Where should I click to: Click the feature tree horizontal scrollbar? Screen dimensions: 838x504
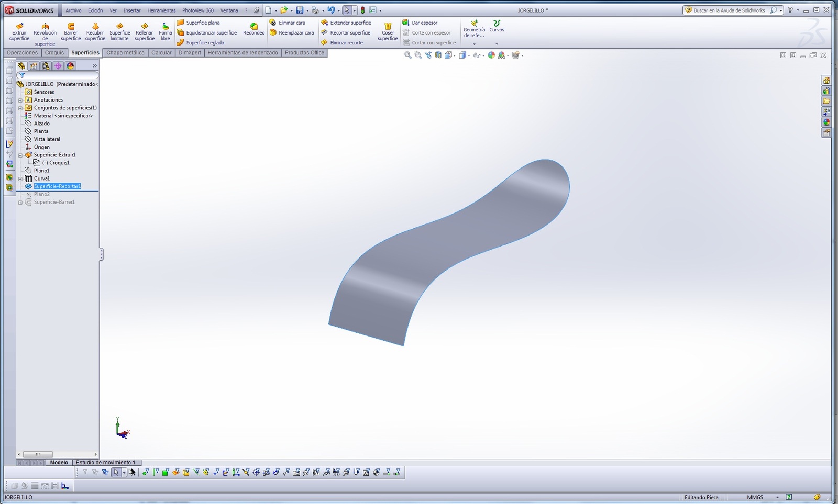click(x=38, y=454)
